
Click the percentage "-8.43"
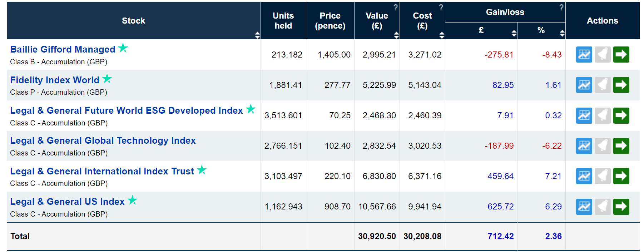552,55
